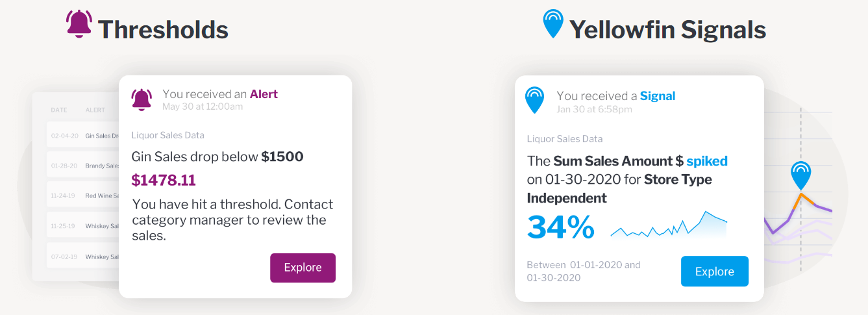The width and height of the screenshot is (868, 315).
Task: Click the DATE column header
Action: point(59,110)
